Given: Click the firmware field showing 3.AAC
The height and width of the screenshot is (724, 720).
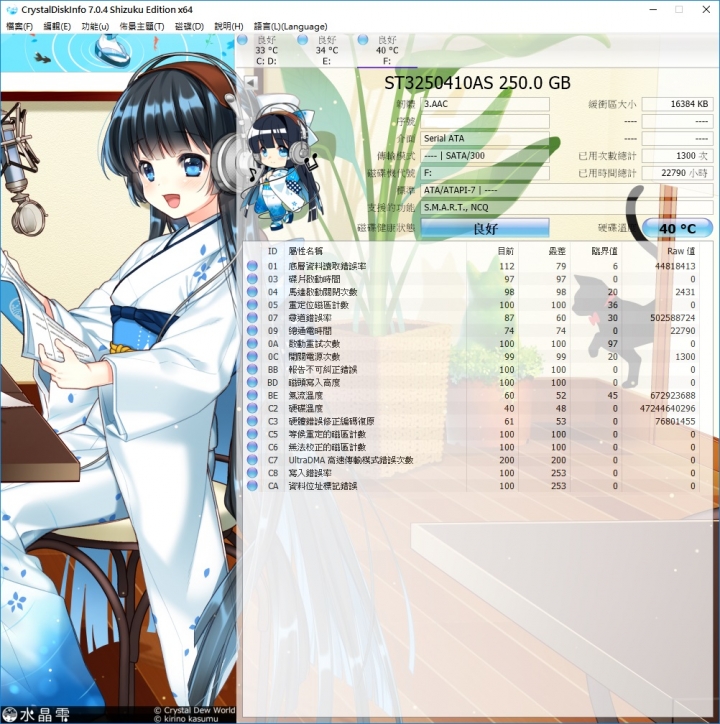Looking at the screenshot, I should (485, 104).
